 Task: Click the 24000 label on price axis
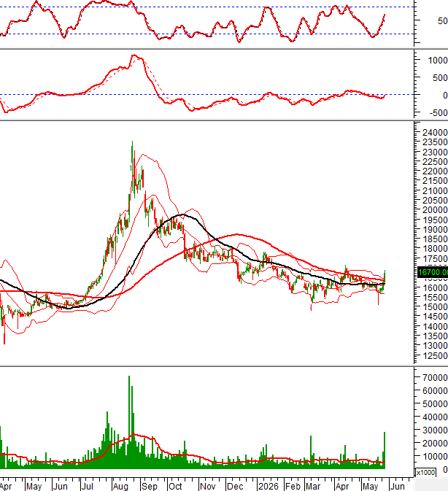435,133
